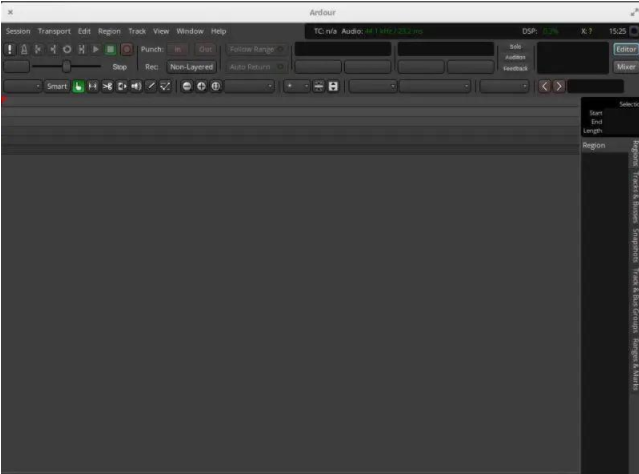Toggle Punch In button
This screenshot has width=639, height=474.
(178, 49)
